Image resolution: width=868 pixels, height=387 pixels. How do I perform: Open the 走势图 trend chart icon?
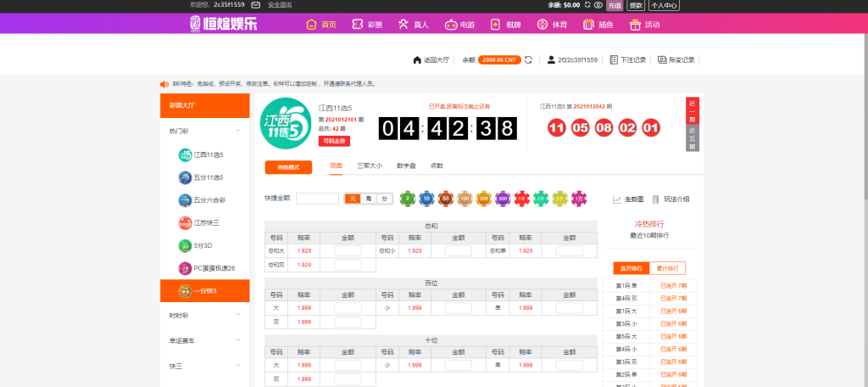tap(617, 199)
